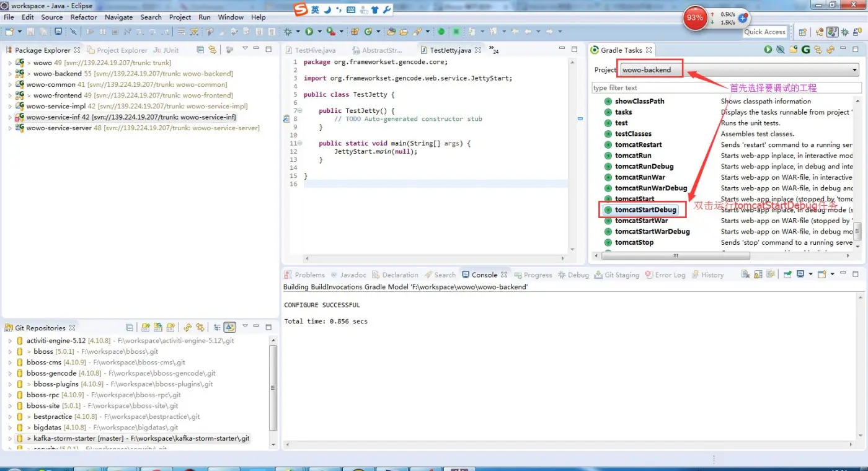Viewport: 868px width, 471px height.
Task: Click the Back navigation arrow in toolbar
Action: coord(528,31)
